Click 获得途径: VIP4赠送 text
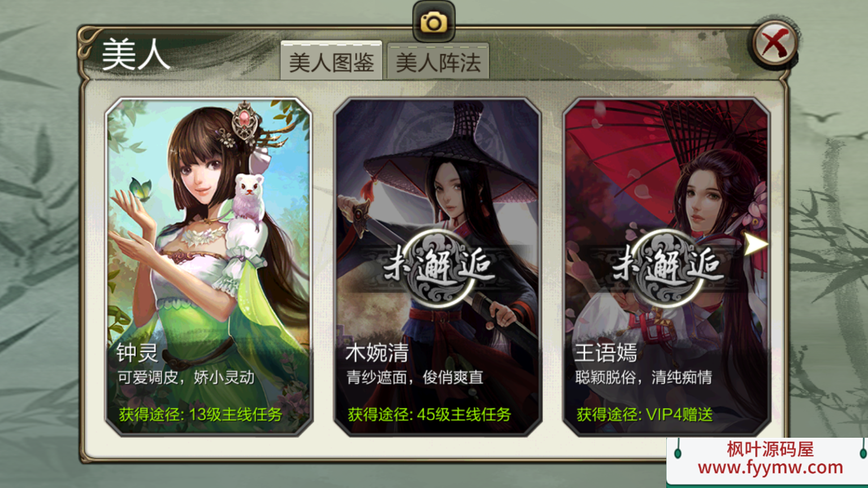The image size is (868, 488). tap(644, 414)
